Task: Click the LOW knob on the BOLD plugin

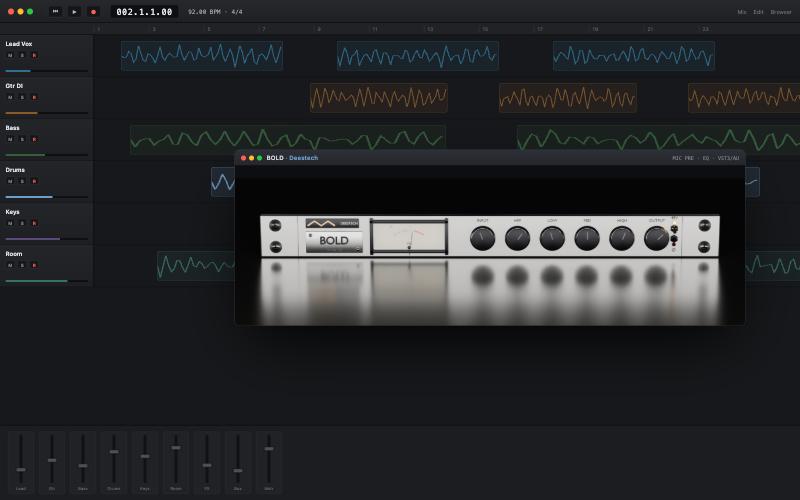Action: click(x=552, y=238)
